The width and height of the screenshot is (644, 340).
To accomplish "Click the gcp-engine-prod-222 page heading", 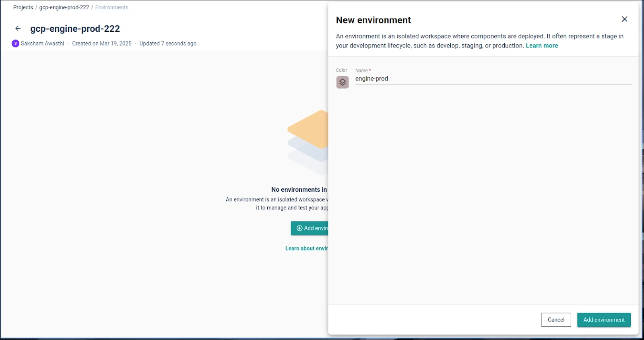I will click(x=75, y=29).
